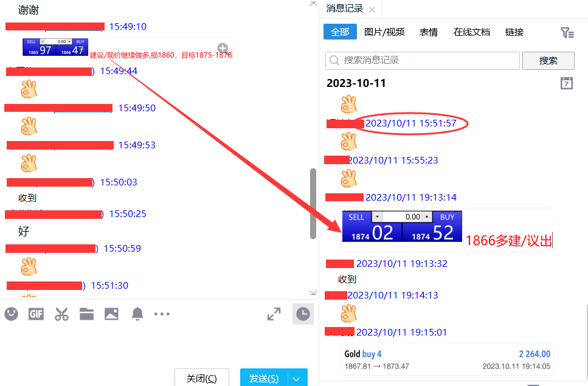Select the 表情 filter tab
Screen dimensions: 588x386
coord(428,32)
